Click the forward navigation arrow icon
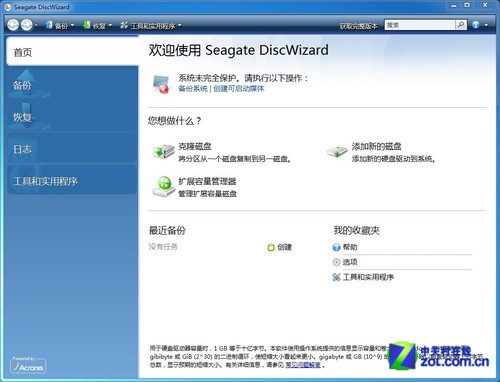 (x=27, y=25)
